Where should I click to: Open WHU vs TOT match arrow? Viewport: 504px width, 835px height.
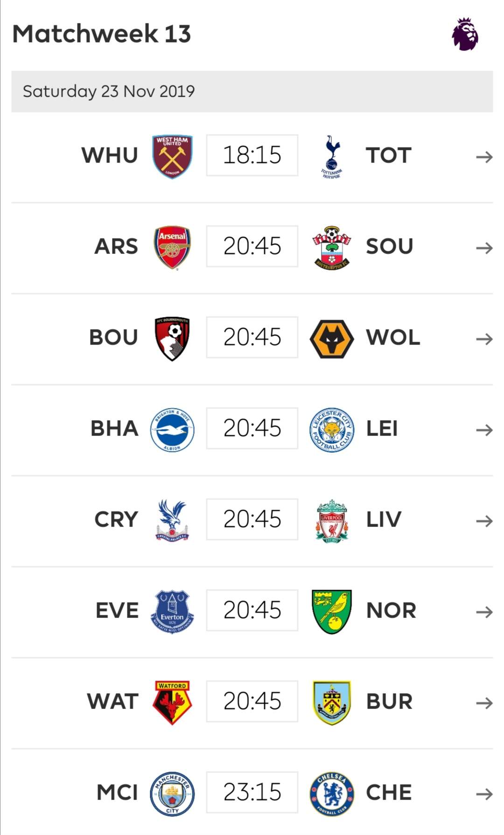484,157
